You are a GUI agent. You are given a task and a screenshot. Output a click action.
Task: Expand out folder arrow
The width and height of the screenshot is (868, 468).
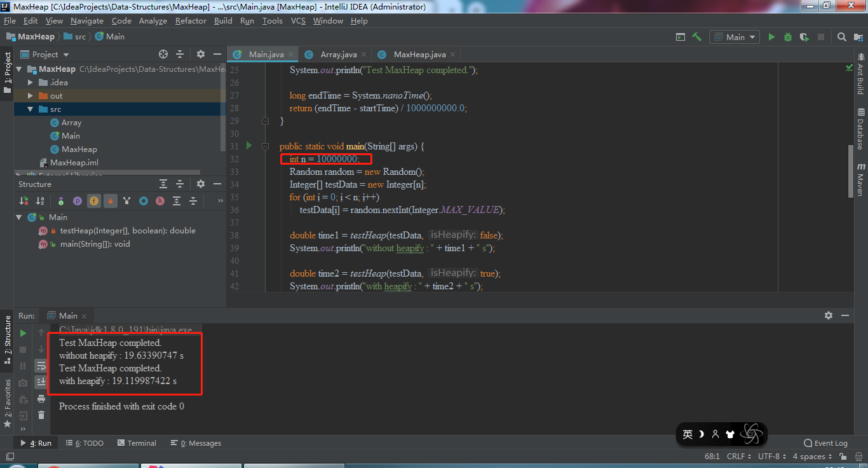pyautogui.click(x=31, y=96)
